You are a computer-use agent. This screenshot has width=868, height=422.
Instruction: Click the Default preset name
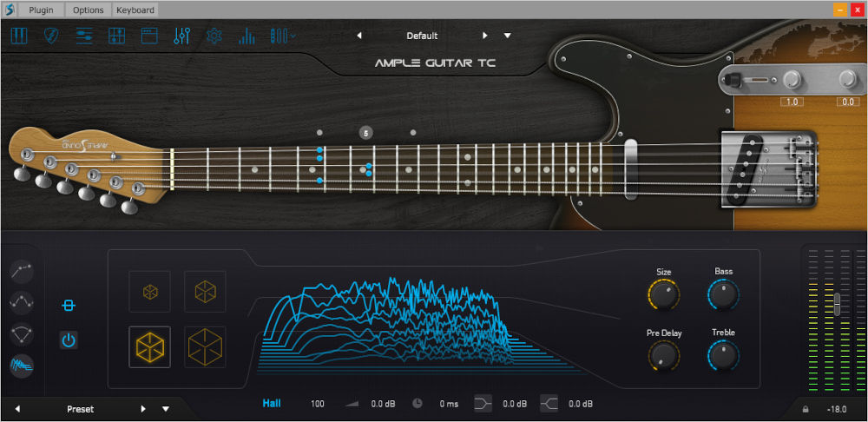[x=422, y=36]
